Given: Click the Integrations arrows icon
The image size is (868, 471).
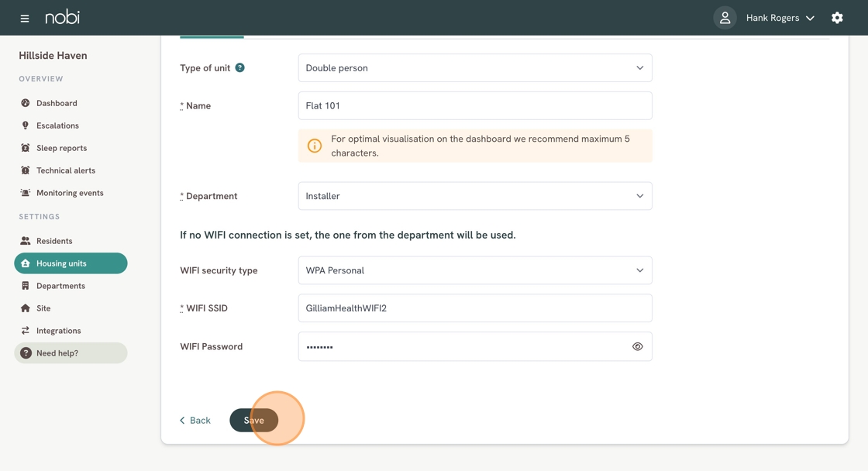Looking at the screenshot, I should [x=26, y=331].
